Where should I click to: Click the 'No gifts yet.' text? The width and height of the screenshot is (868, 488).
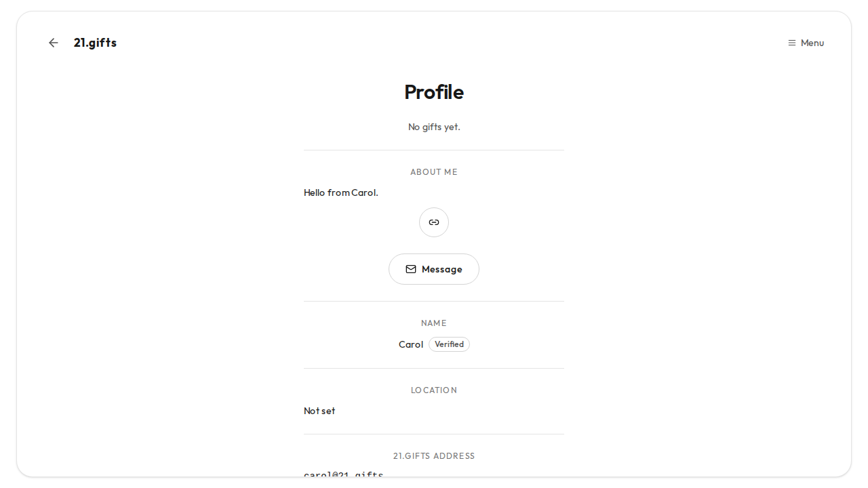pos(434,127)
